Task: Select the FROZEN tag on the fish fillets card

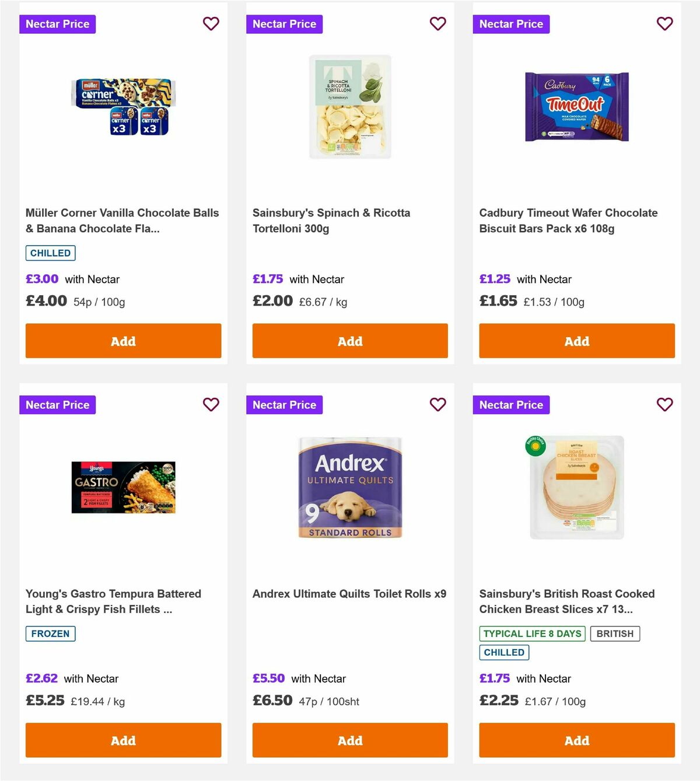Action: point(50,633)
